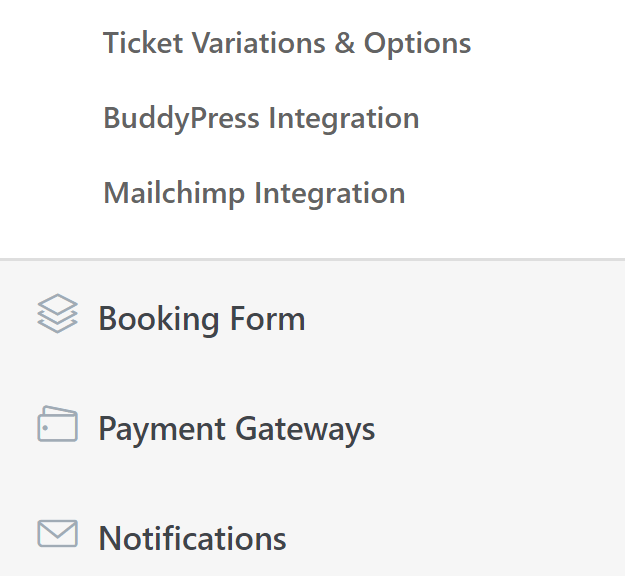Show the Mailchimp integration settings
625x576 pixels.
[254, 192]
